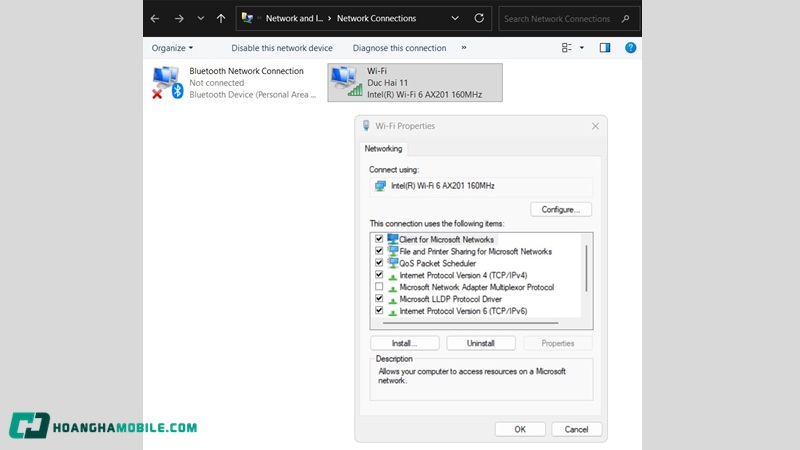The width and height of the screenshot is (800, 450).
Task: Click the Configure... button
Action: pos(561,210)
